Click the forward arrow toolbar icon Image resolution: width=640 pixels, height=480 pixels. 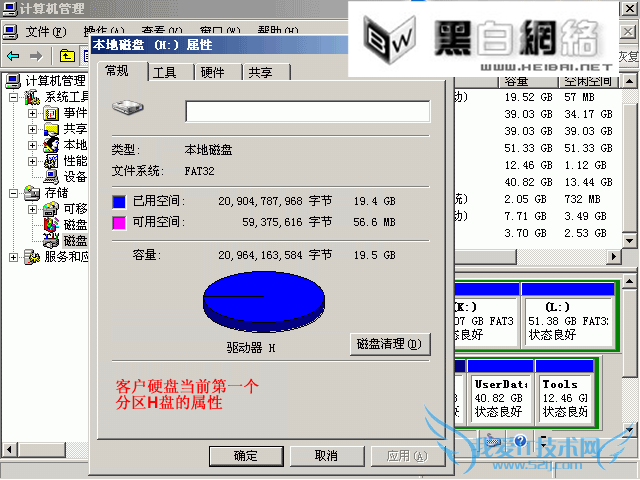(36, 56)
